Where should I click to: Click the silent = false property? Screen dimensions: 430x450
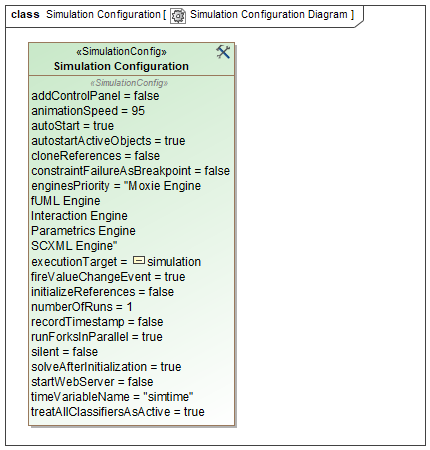tap(65, 352)
